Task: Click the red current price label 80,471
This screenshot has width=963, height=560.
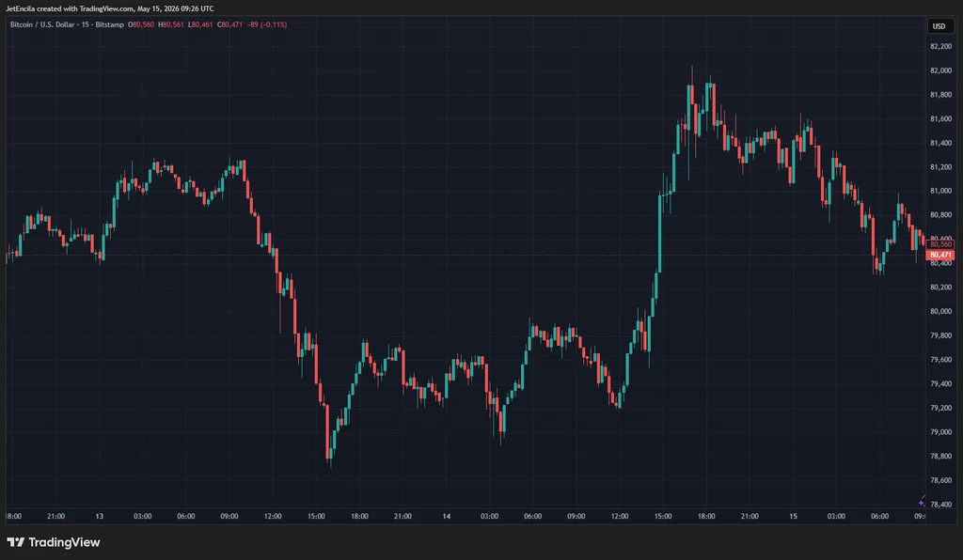Action: coord(939,255)
